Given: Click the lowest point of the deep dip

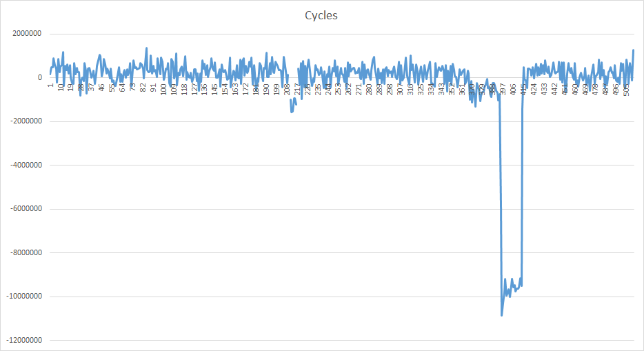Looking at the screenshot, I should [502, 315].
